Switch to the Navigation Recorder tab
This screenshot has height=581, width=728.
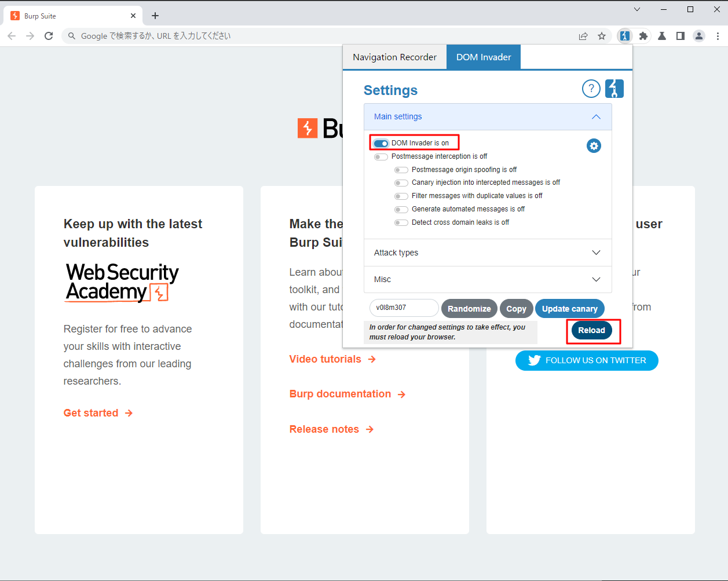[x=395, y=57]
